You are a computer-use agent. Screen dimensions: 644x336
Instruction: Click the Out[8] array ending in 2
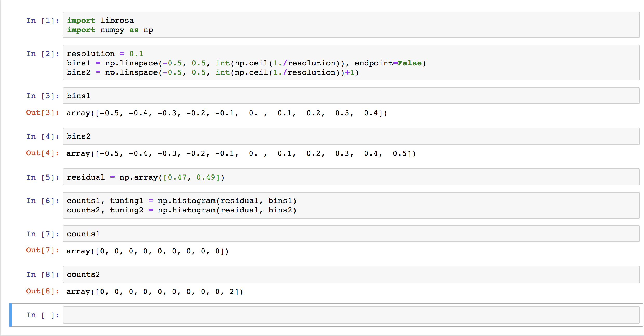click(154, 291)
